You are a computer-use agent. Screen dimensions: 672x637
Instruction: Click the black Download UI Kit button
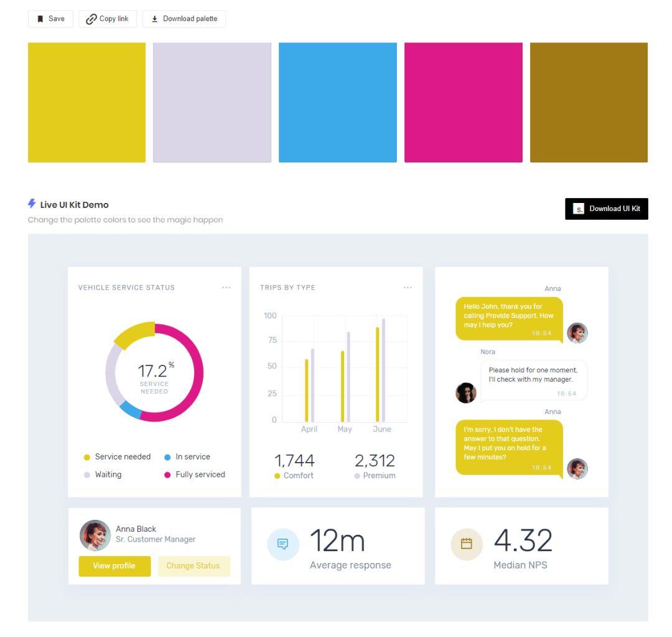point(606,209)
